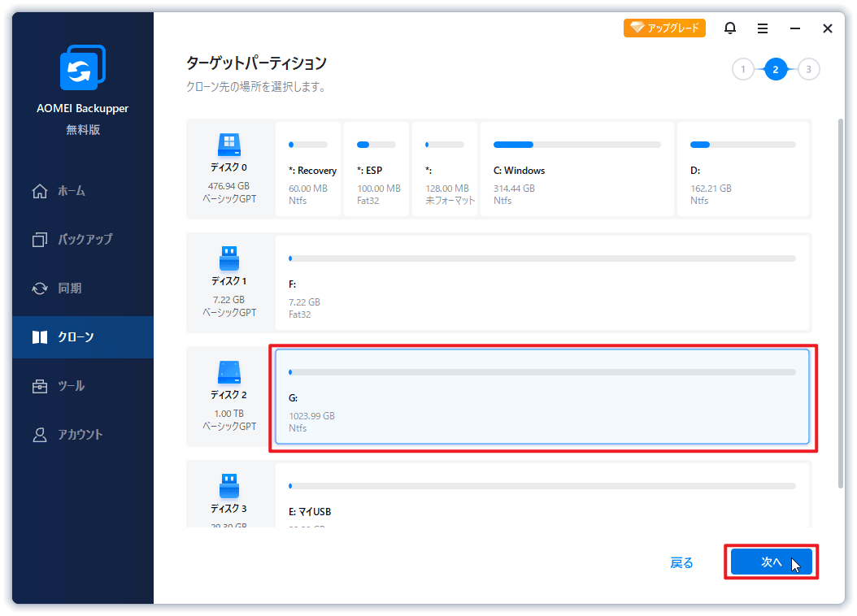857x616 pixels.
Task: Click the 戻る back link
Action: (x=681, y=562)
